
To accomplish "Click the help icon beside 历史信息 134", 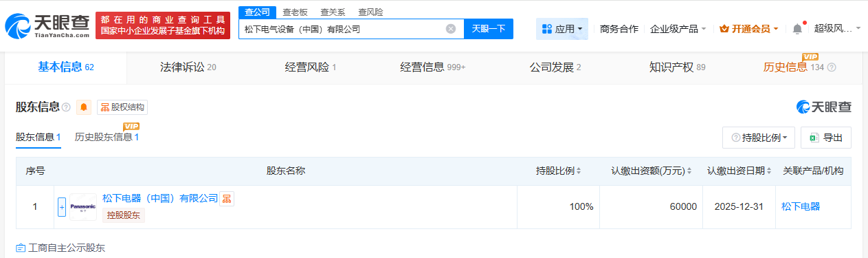I will 832,67.
